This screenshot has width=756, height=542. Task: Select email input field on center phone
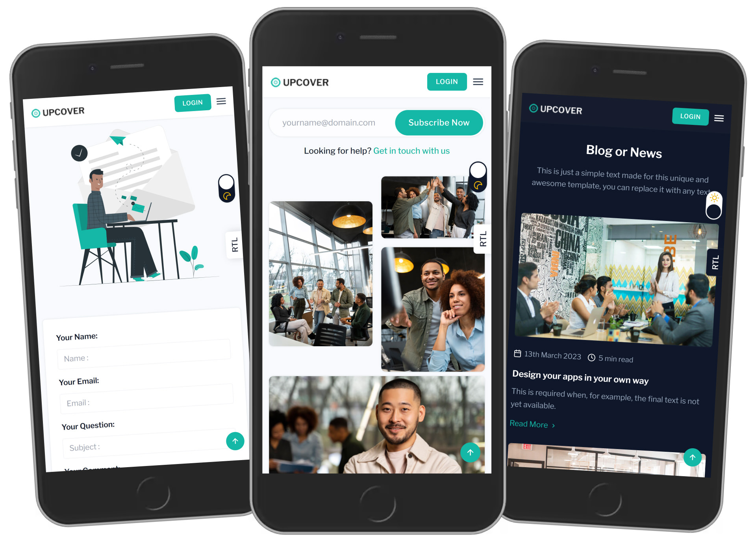click(332, 122)
